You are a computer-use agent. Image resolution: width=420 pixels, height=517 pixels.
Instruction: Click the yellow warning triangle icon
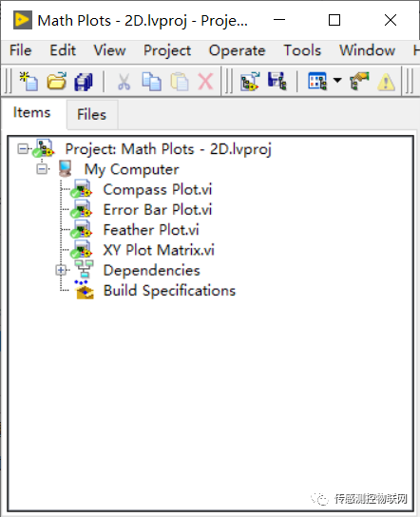386,82
